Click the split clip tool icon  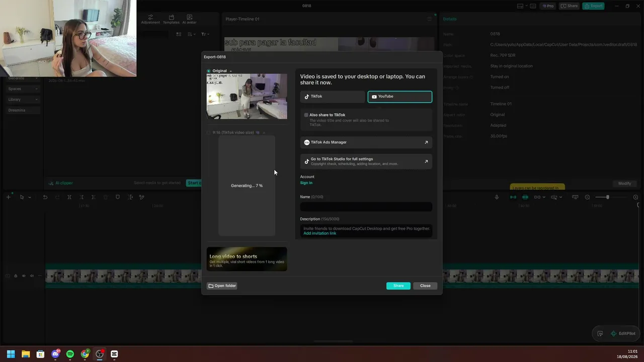[69, 197]
